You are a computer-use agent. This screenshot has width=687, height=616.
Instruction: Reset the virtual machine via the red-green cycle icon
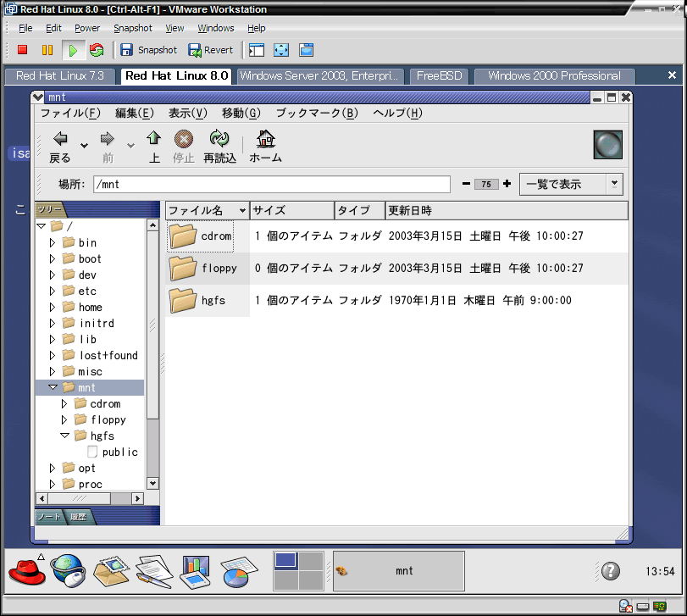(x=97, y=50)
